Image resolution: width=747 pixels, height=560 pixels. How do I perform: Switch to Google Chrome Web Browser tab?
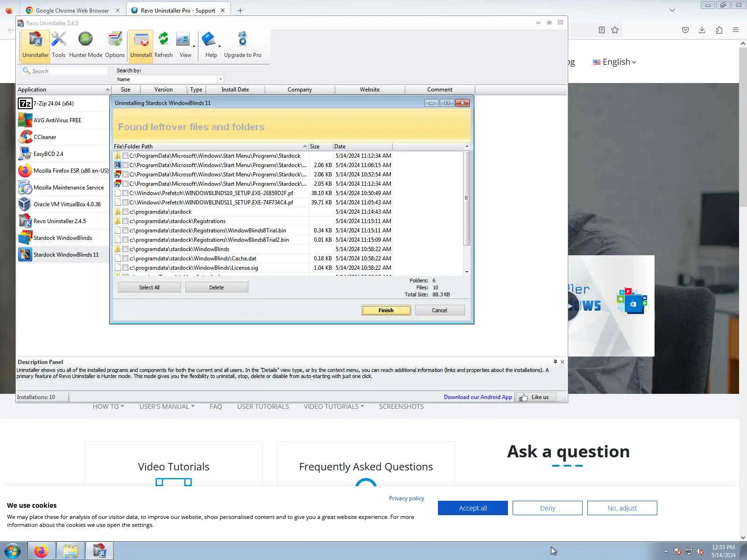(x=72, y=10)
